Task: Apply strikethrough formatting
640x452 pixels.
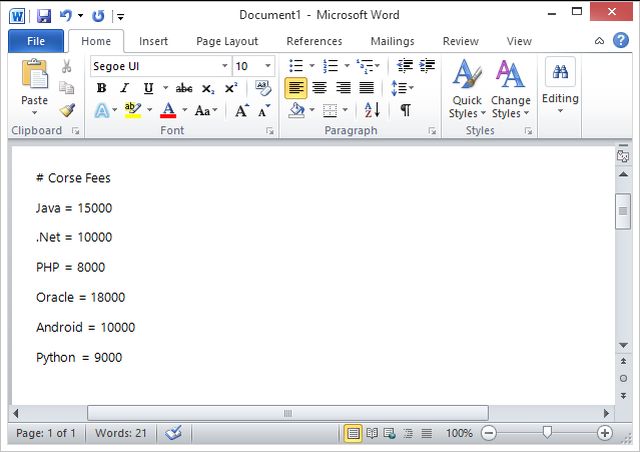Action: [184, 88]
